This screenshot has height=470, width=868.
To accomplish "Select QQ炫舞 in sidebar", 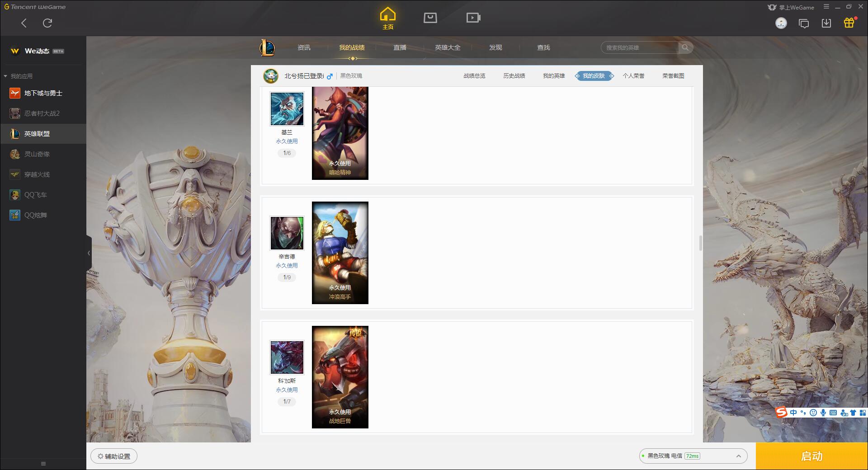I will coord(43,215).
